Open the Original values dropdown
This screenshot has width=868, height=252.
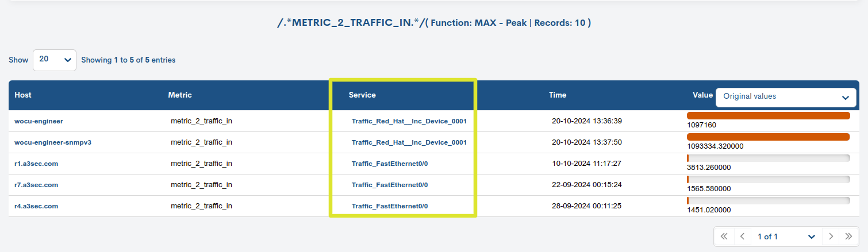(785, 97)
